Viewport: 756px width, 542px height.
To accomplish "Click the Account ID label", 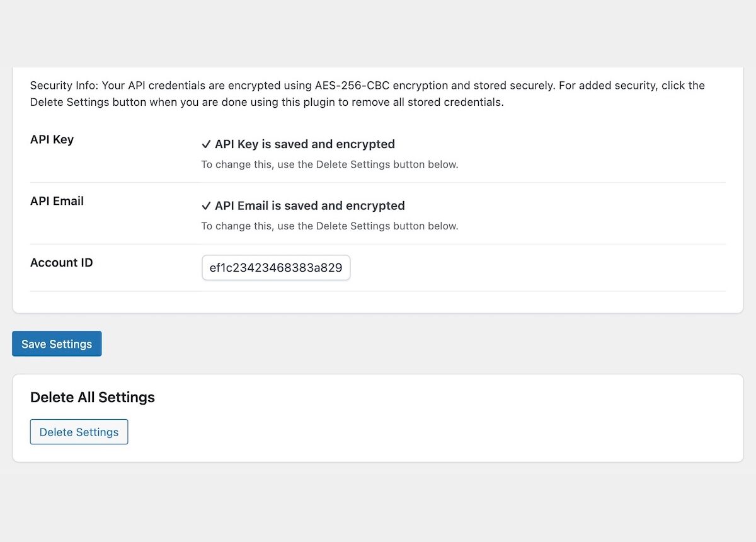I will [61, 262].
